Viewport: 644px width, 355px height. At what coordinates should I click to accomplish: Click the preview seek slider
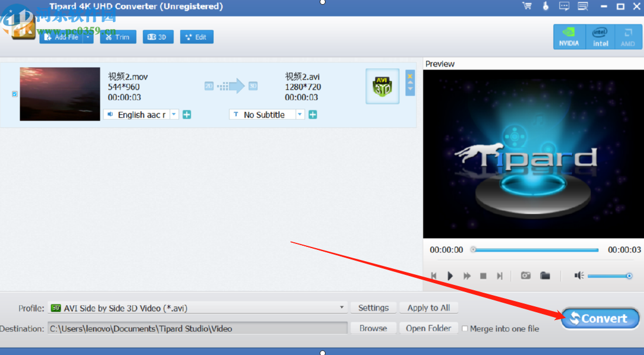[535, 249]
